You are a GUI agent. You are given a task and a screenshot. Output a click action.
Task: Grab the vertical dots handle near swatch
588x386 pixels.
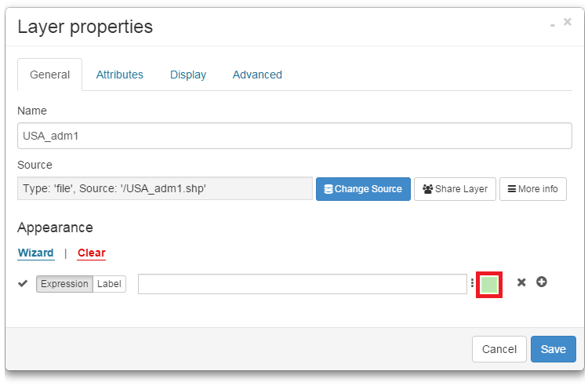point(472,282)
